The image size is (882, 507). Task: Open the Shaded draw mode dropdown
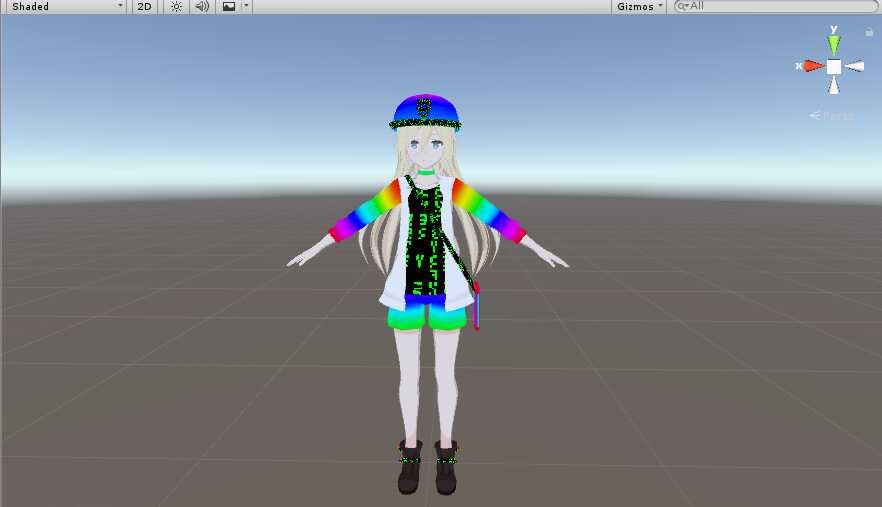coord(65,6)
